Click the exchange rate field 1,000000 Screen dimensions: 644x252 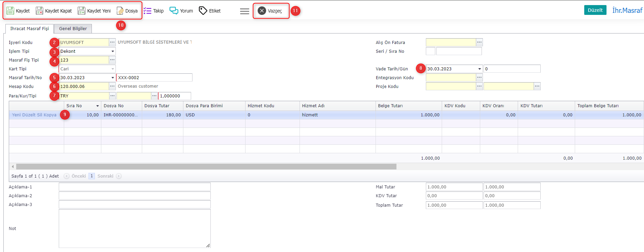pos(175,96)
